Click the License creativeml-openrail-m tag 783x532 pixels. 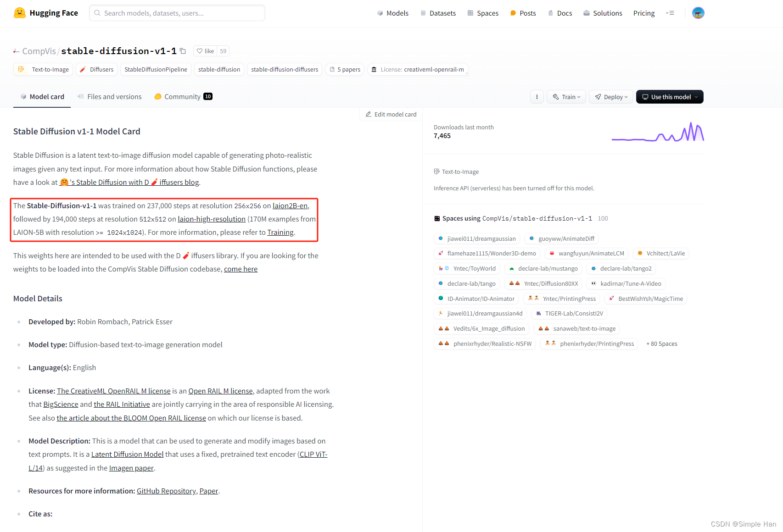418,69
